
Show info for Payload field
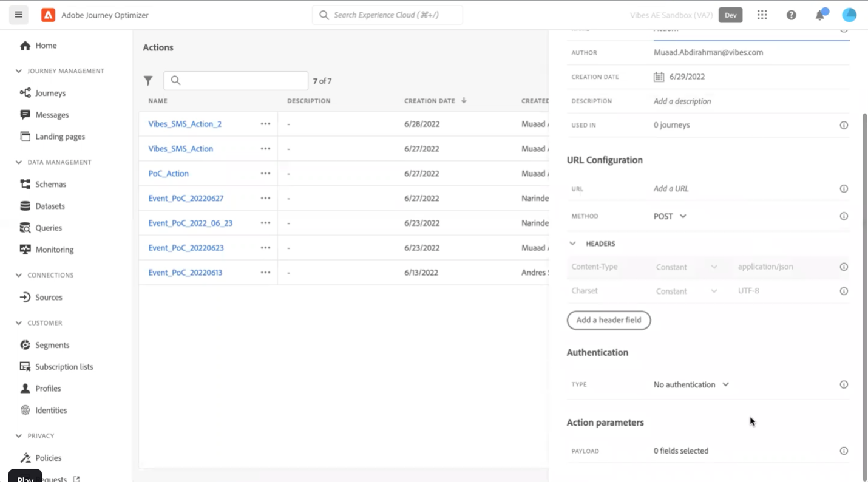(x=844, y=451)
